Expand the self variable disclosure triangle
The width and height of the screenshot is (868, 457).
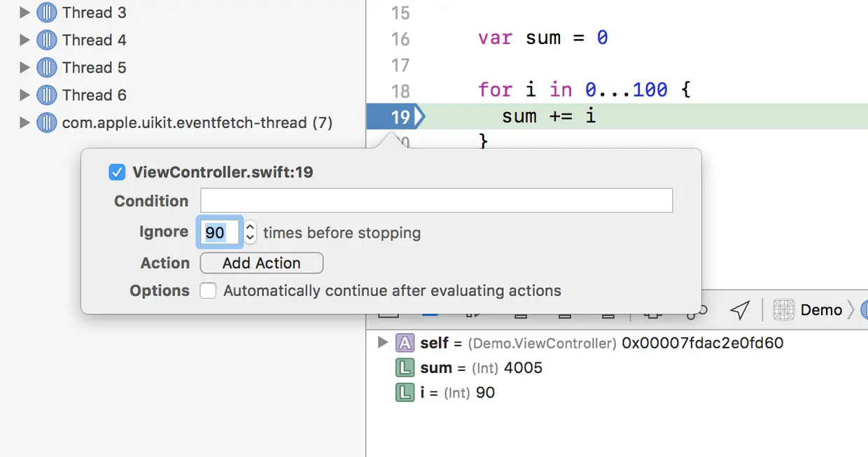point(382,342)
